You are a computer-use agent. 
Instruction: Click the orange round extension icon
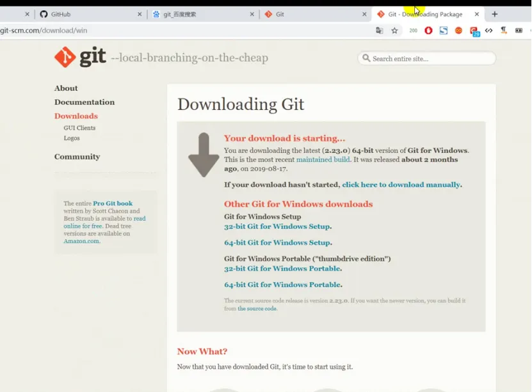[x=458, y=31]
